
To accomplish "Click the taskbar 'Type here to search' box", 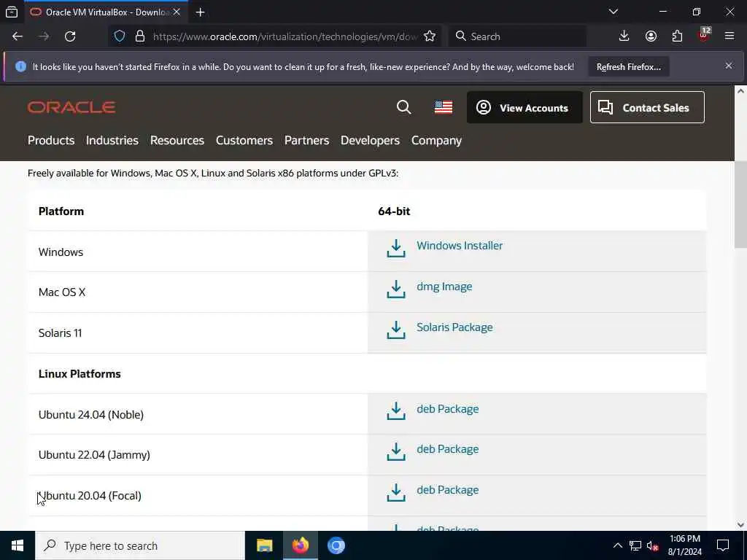I will [x=140, y=545].
